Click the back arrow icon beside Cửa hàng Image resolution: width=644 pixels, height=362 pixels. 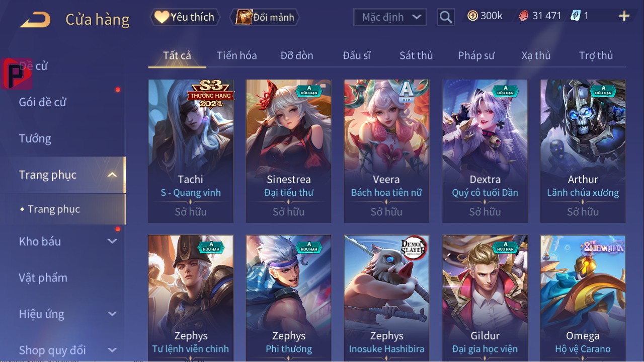pos(35,20)
